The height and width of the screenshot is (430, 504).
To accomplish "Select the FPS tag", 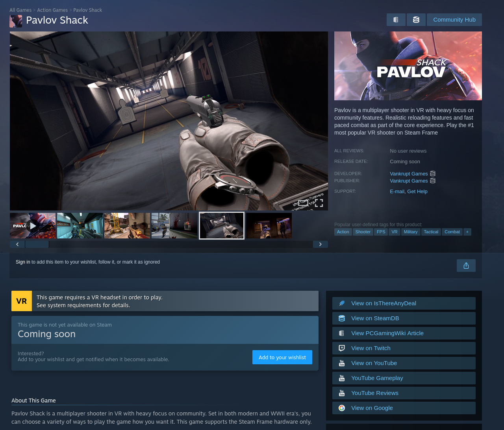I will [381, 232].
